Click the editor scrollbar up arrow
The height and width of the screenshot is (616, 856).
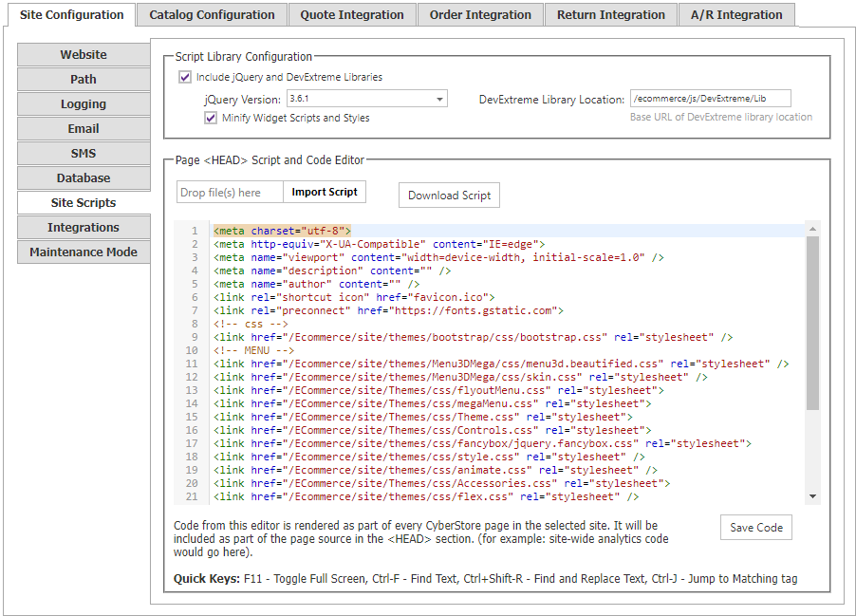pos(813,229)
